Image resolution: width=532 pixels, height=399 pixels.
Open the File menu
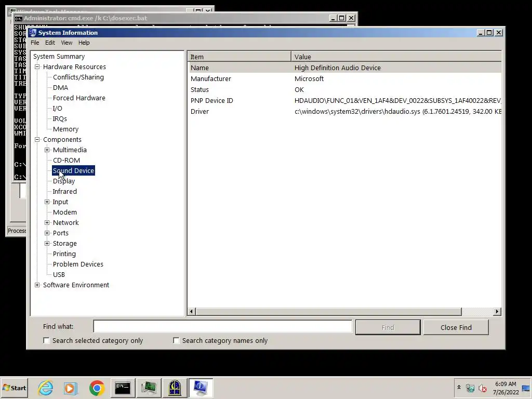[35, 43]
